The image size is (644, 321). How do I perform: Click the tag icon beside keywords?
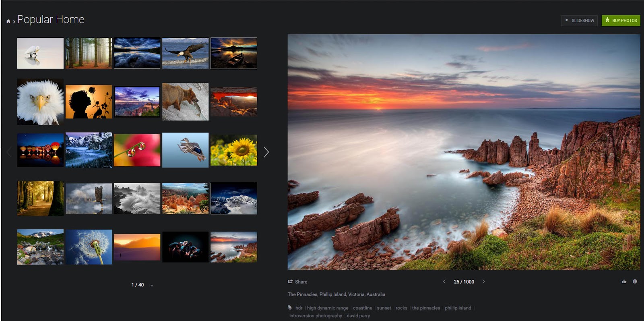[x=290, y=308]
